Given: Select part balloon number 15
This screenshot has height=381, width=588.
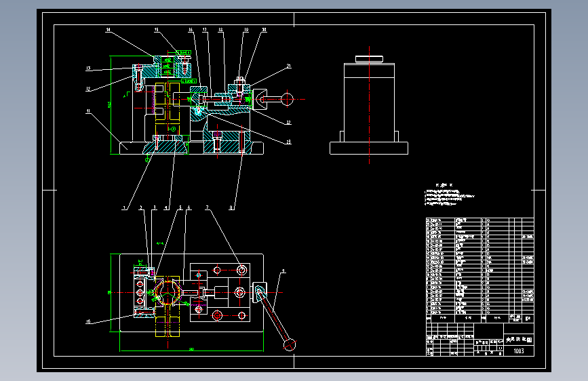Looking at the screenshot, I should tap(157, 30).
